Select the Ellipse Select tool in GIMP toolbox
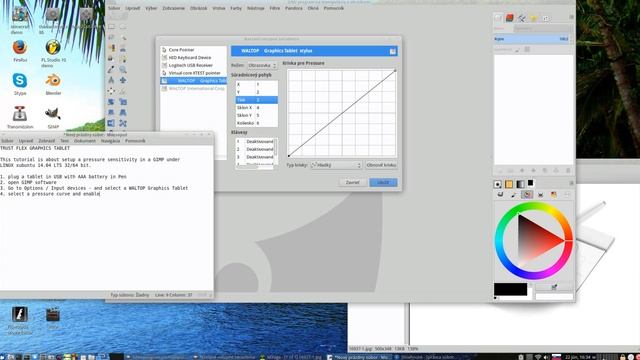640x360 pixels. point(122,27)
